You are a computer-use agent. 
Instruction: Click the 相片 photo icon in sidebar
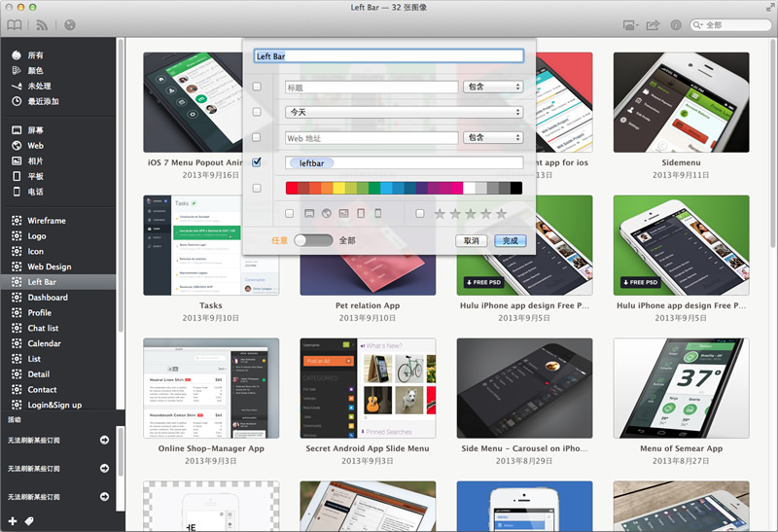pyautogui.click(x=17, y=160)
